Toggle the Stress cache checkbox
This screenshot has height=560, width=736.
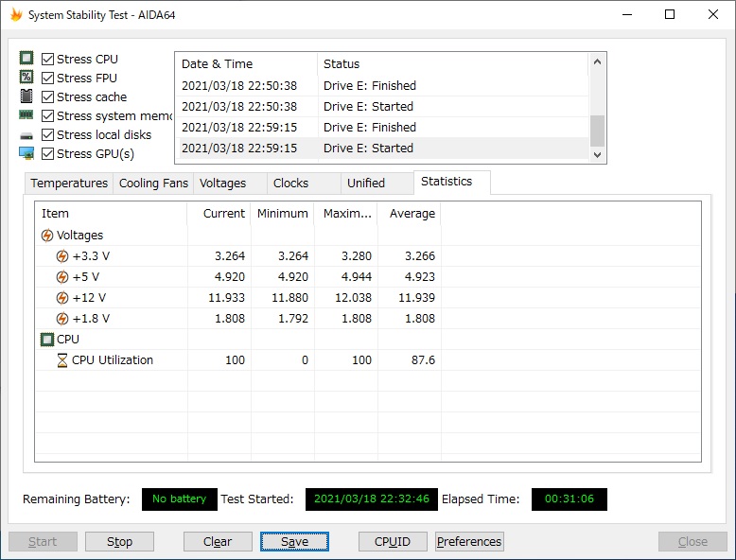click(48, 97)
